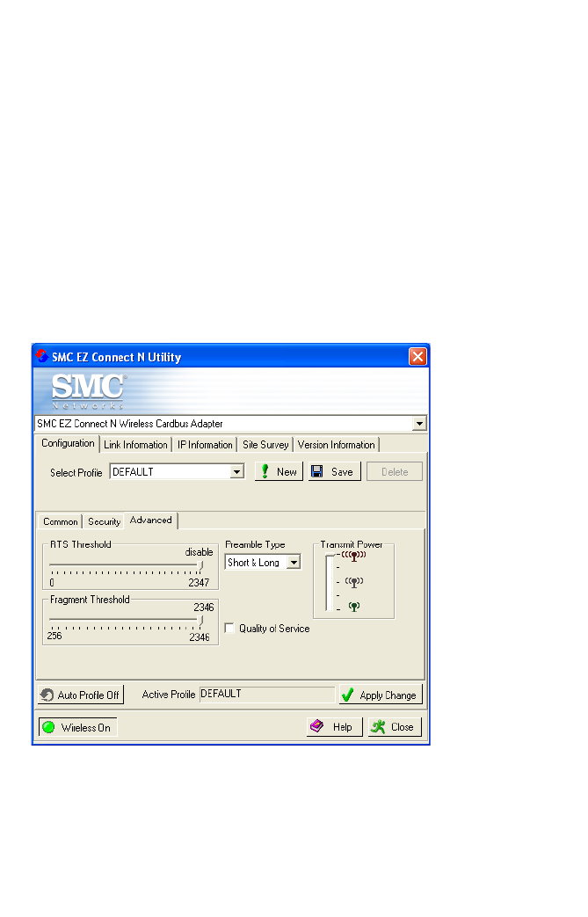
Task: Select the Advanced sub-tab
Action: (151, 520)
